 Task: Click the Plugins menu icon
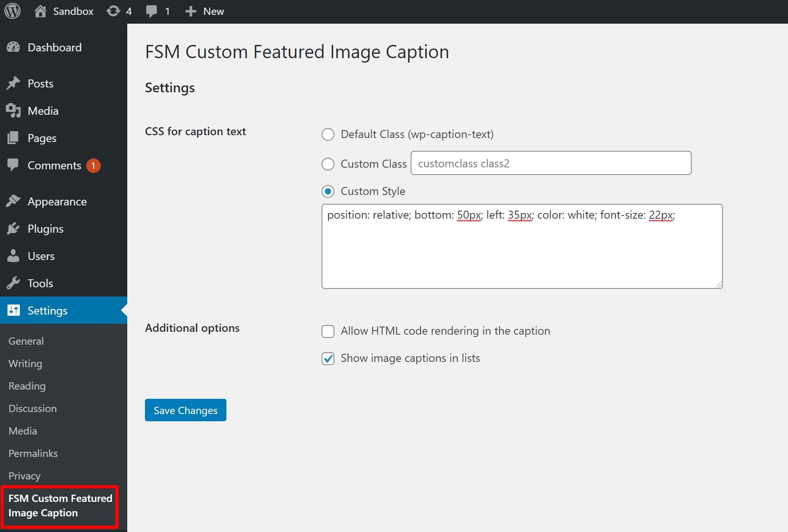14,229
